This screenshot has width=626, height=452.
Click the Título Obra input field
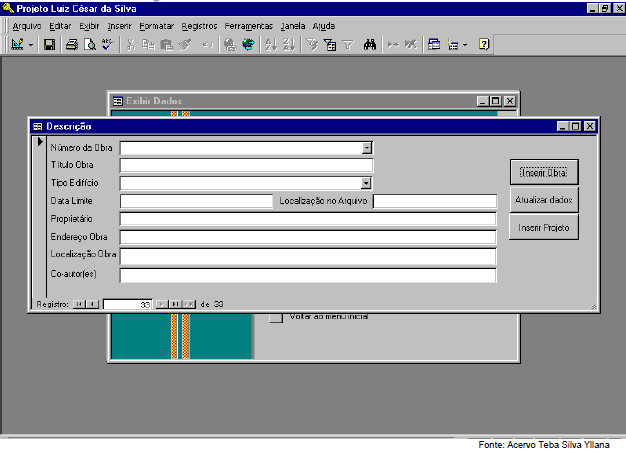(246, 165)
